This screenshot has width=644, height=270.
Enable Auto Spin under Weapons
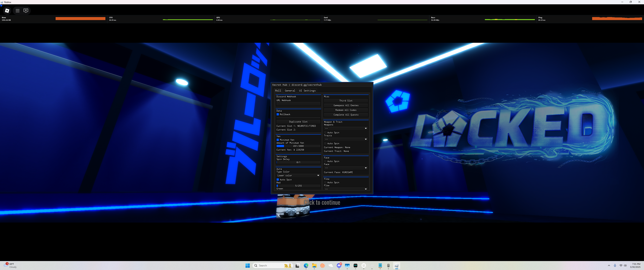pyautogui.click(x=325, y=133)
